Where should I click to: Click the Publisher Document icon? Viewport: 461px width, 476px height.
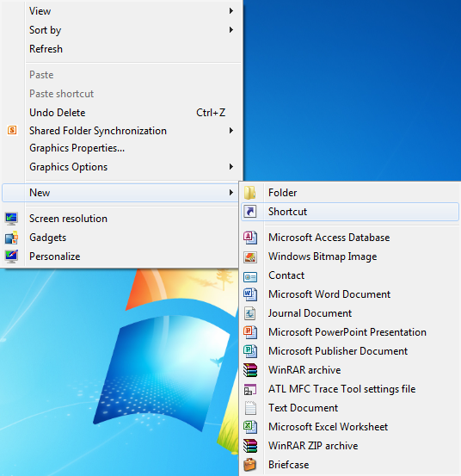pos(250,351)
